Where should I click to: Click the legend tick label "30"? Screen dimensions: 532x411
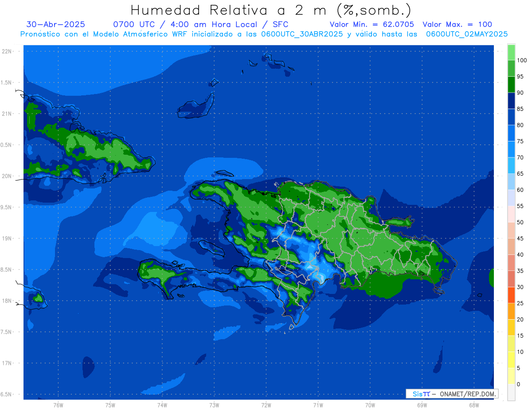[520, 287]
